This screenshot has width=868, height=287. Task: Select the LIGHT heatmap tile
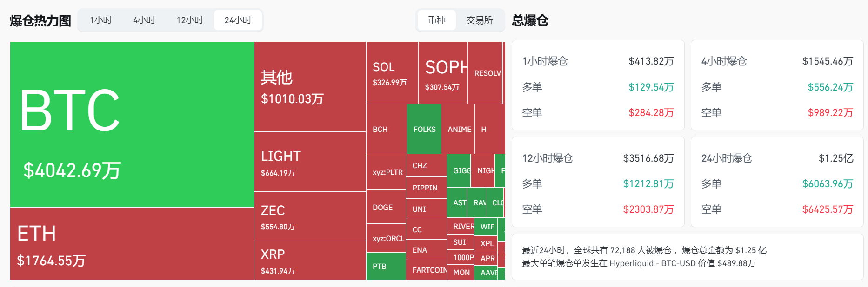[x=310, y=162]
